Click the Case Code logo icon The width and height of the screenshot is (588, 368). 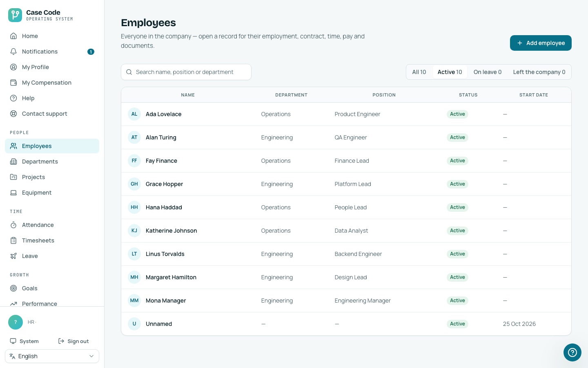(x=15, y=15)
